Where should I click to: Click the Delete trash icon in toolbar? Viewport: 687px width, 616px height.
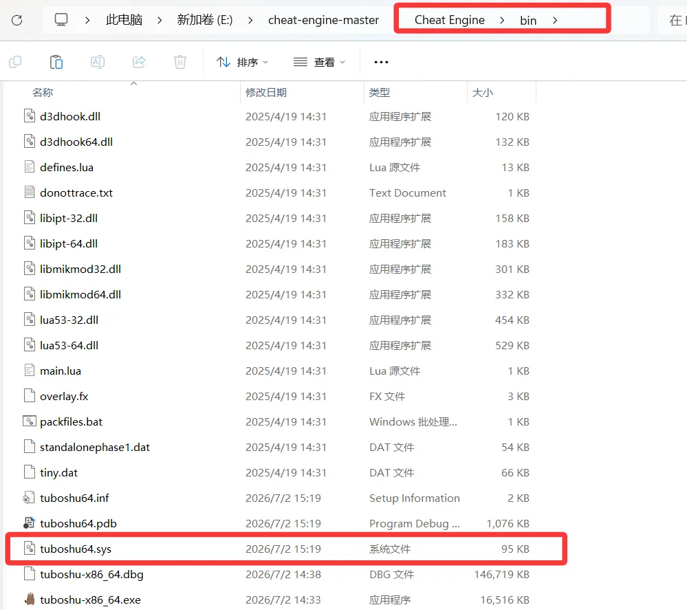(180, 62)
